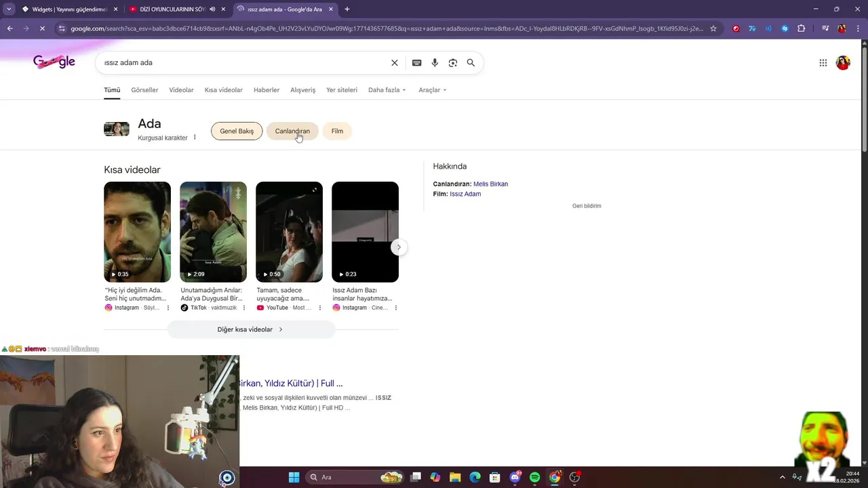Select the Canlandıran chip
Screen dimensions: 868x488
[x=292, y=131]
